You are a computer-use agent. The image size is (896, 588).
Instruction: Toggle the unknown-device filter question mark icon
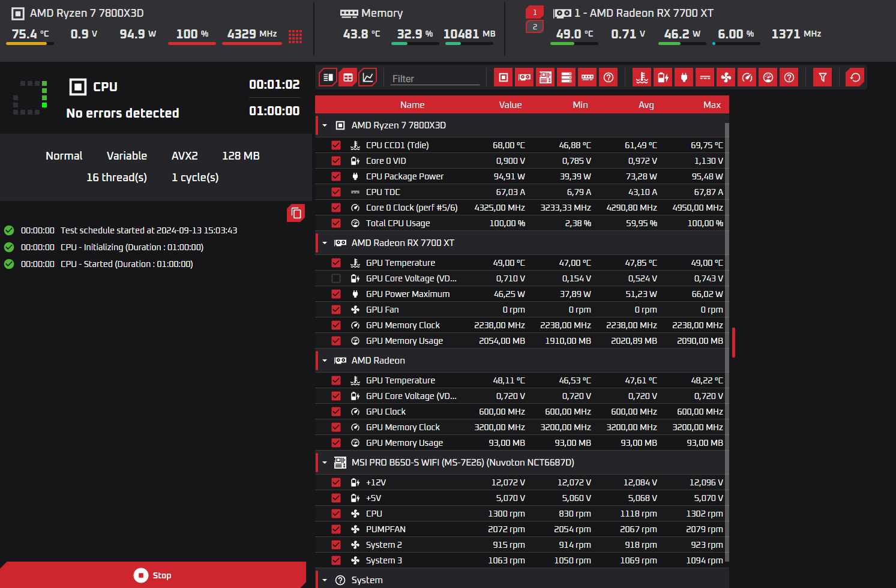pyautogui.click(x=609, y=77)
